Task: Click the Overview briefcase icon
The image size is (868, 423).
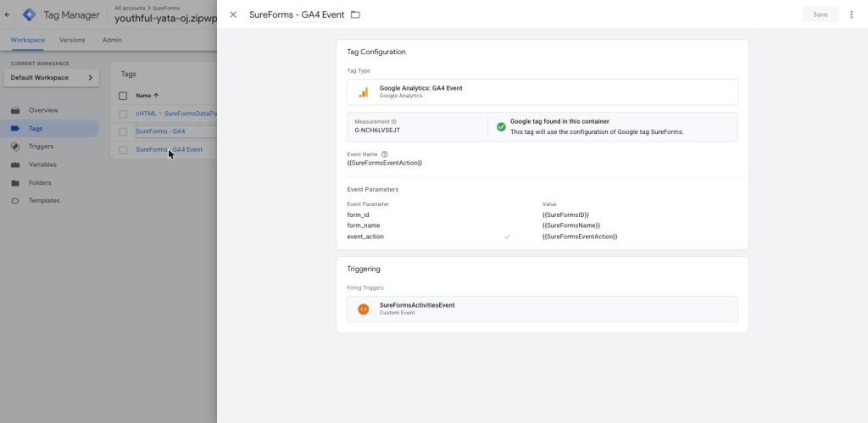Action: coord(15,110)
